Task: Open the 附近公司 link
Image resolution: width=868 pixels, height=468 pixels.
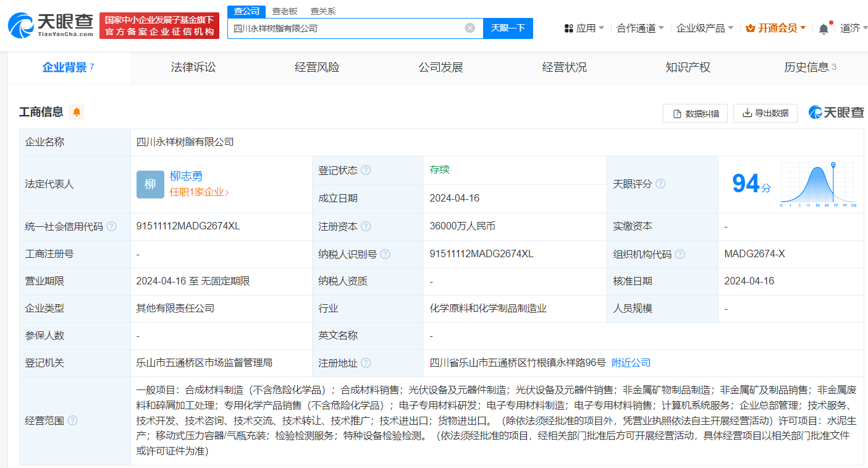Action: (630, 363)
